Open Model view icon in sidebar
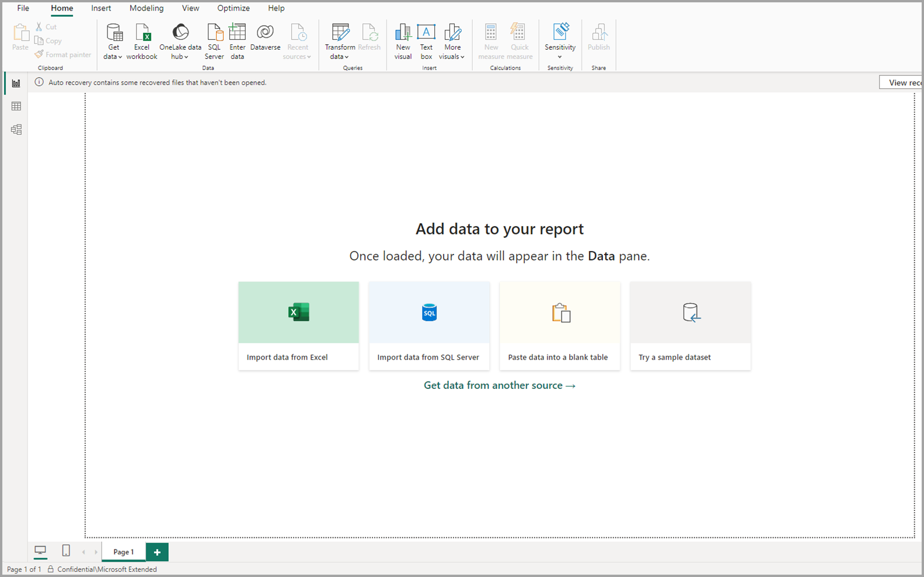The width and height of the screenshot is (924, 577). (x=16, y=130)
